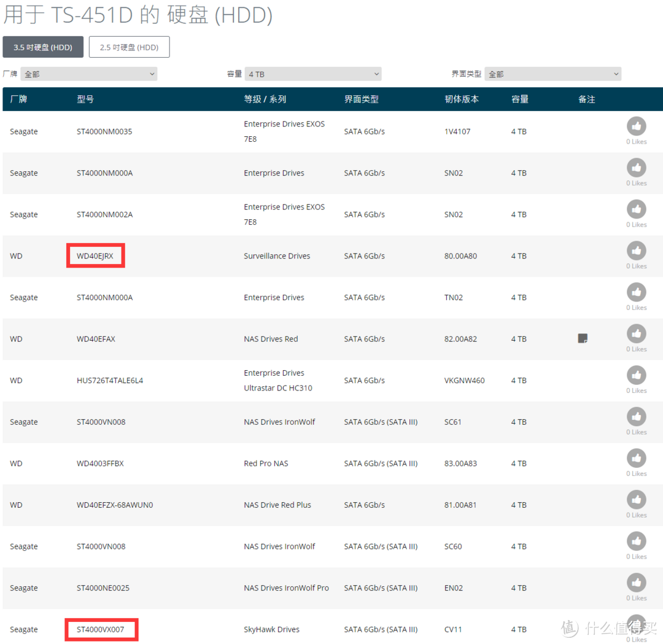Like the ST4000NM000A SN02 row
Screen dimensions: 663x644
click(637, 168)
